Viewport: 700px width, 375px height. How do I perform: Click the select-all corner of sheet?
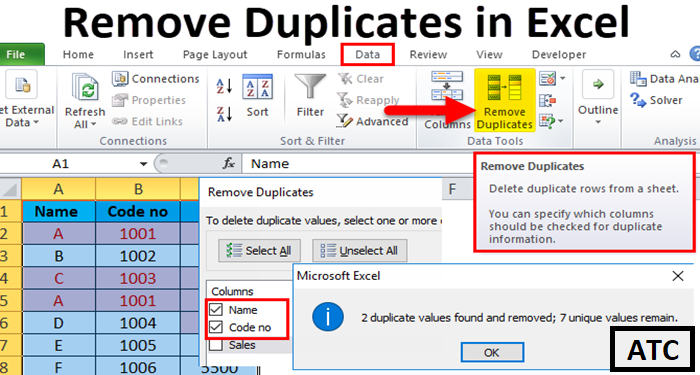(x=10, y=189)
